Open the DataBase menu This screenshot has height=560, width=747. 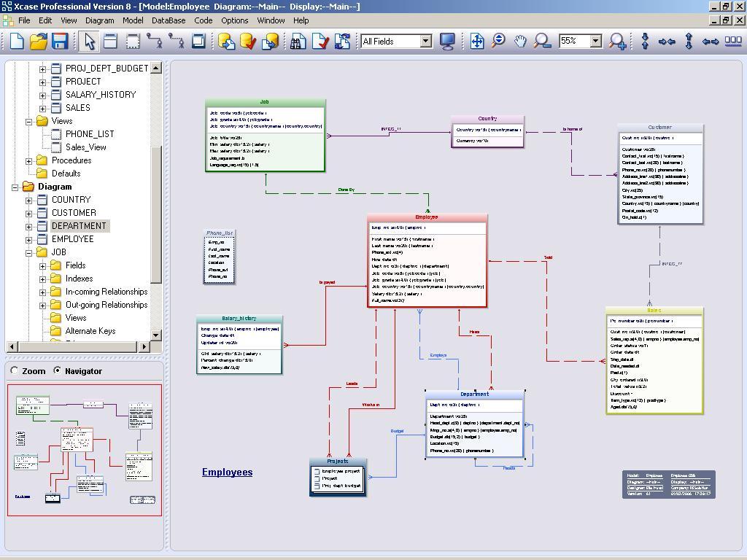coord(169,20)
